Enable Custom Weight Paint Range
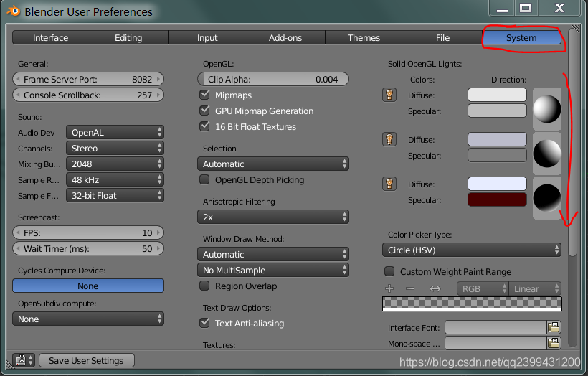The image size is (588, 376). pyautogui.click(x=389, y=271)
